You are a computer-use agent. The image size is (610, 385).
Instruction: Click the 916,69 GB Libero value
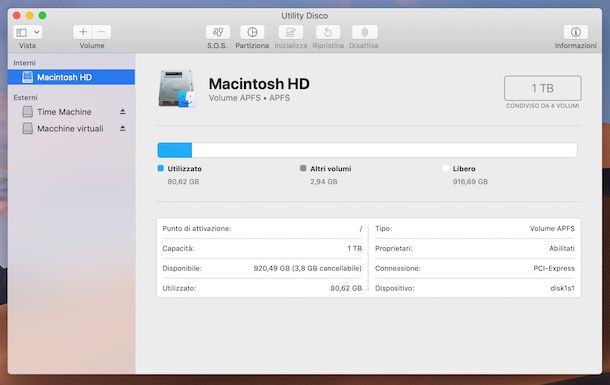click(x=470, y=182)
